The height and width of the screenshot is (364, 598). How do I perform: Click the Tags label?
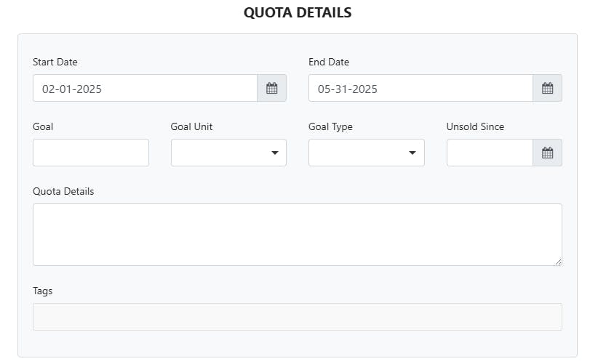tap(43, 291)
